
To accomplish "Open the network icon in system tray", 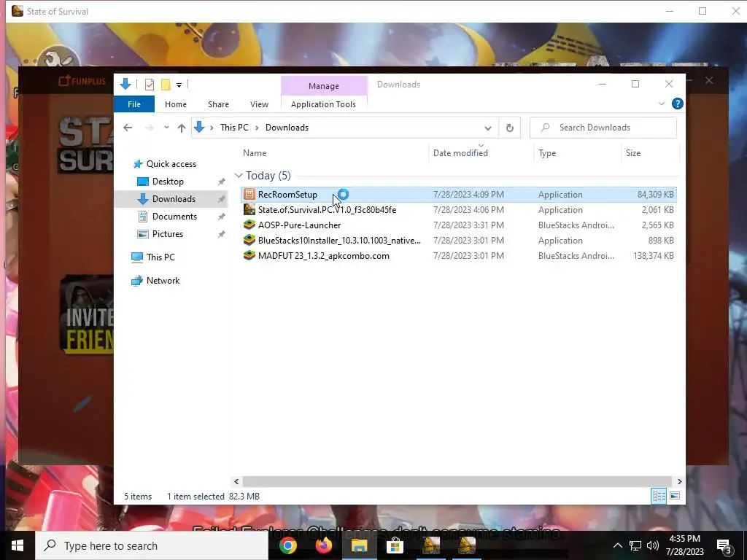I will click(635, 545).
